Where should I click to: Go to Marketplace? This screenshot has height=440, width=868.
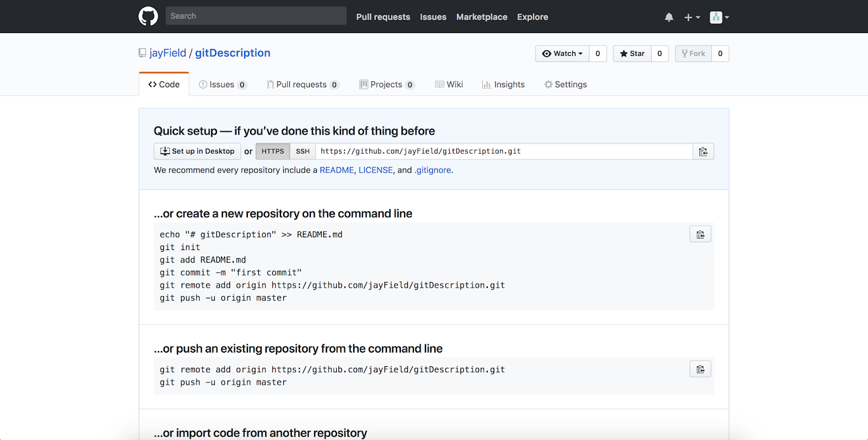tap(482, 17)
